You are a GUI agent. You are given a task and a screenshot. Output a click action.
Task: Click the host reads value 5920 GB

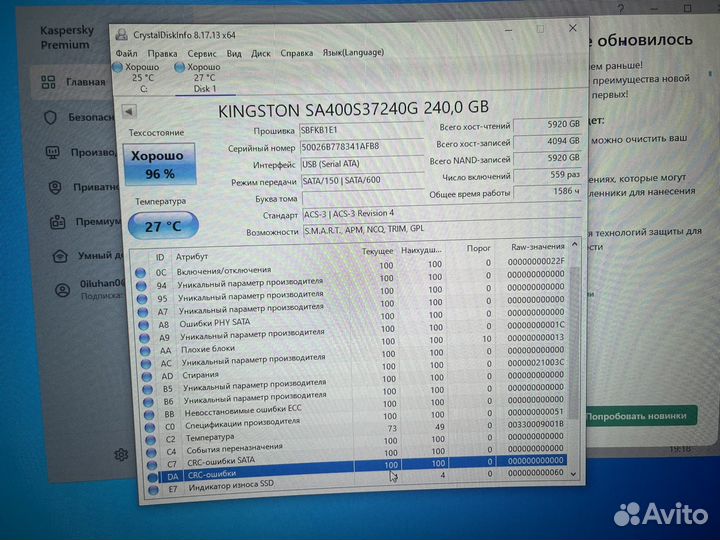(x=548, y=124)
